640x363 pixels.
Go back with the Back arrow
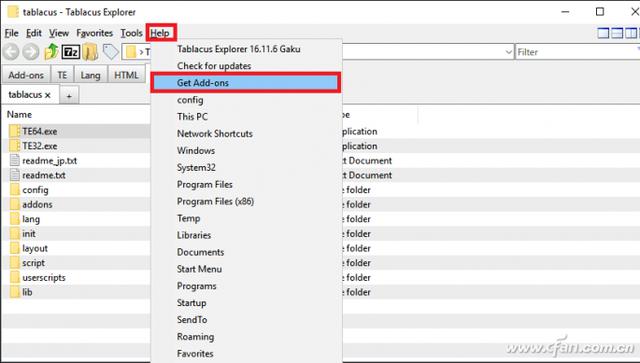(11, 52)
